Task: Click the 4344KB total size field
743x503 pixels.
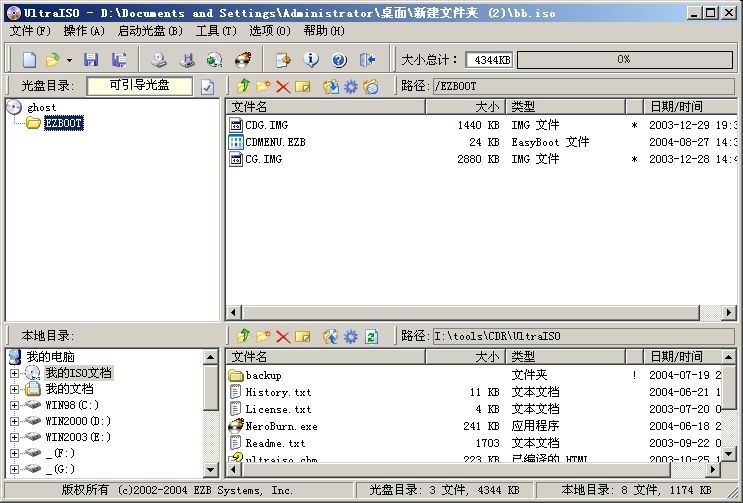Action: click(489, 60)
